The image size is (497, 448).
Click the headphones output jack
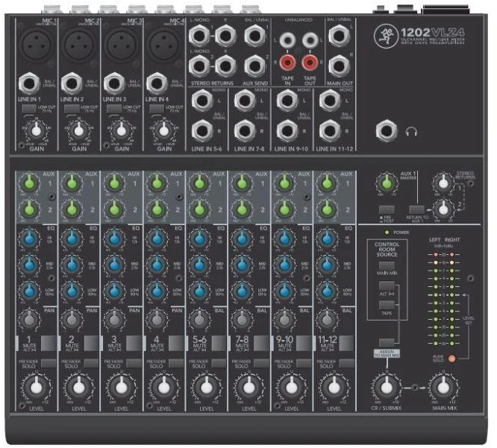[387, 130]
